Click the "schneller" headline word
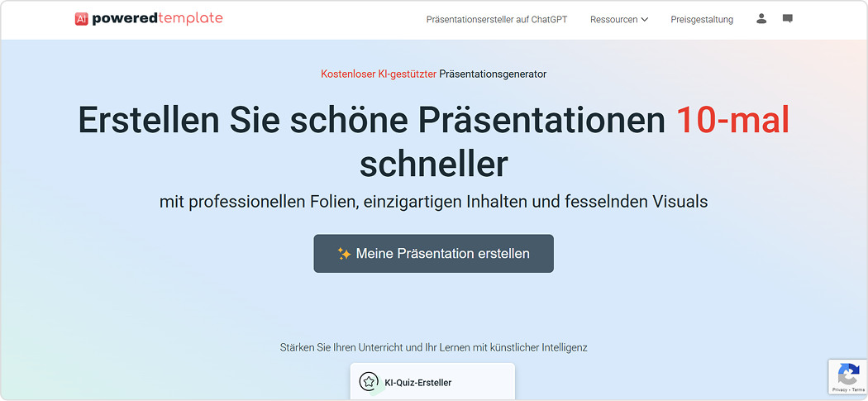This screenshot has width=868, height=401. [x=434, y=164]
